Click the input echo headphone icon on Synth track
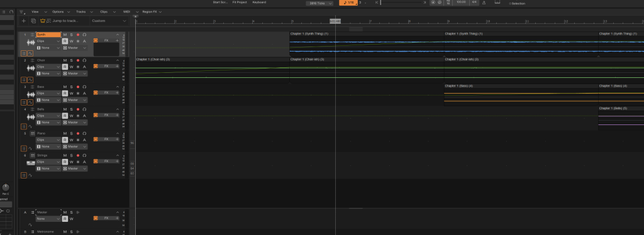Viewport: 644px width, 235px height. [x=84, y=35]
